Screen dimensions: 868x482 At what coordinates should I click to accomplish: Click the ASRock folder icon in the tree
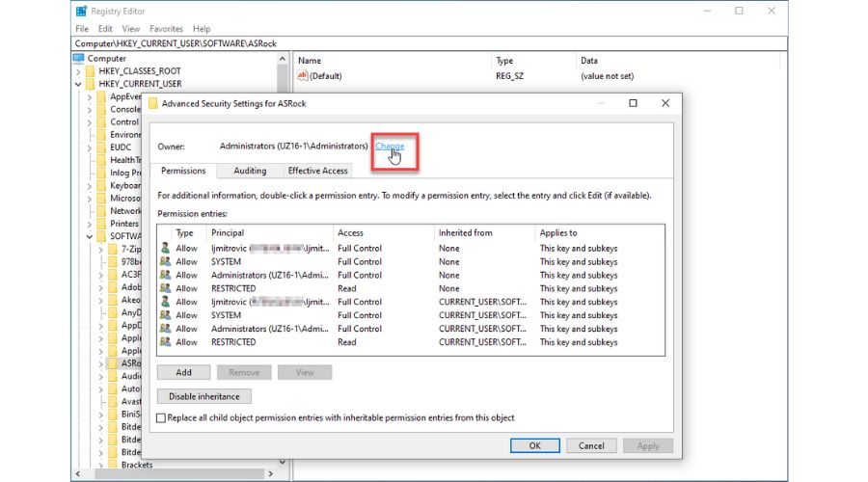[x=113, y=363]
